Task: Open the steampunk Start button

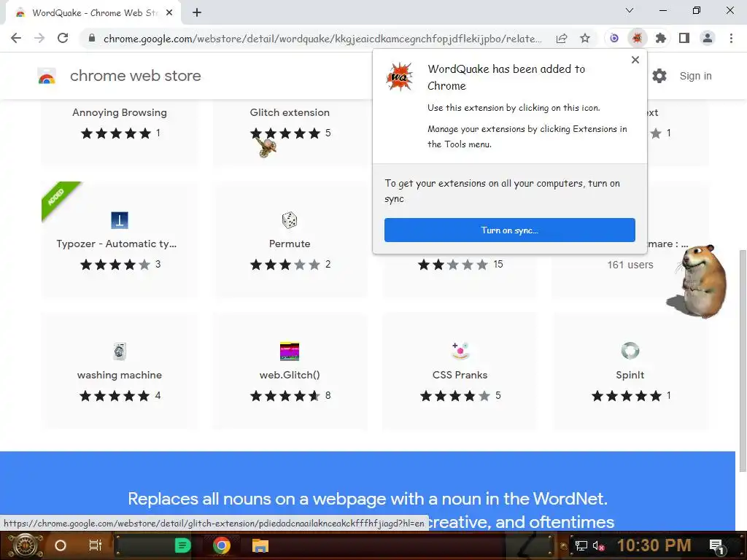Action: tap(26, 545)
